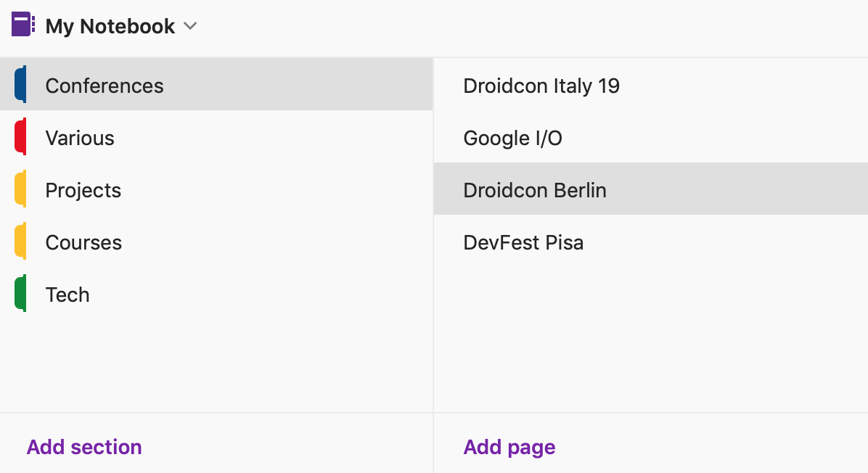Open the Google I/O page
This screenshot has height=473, width=868.
point(651,136)
